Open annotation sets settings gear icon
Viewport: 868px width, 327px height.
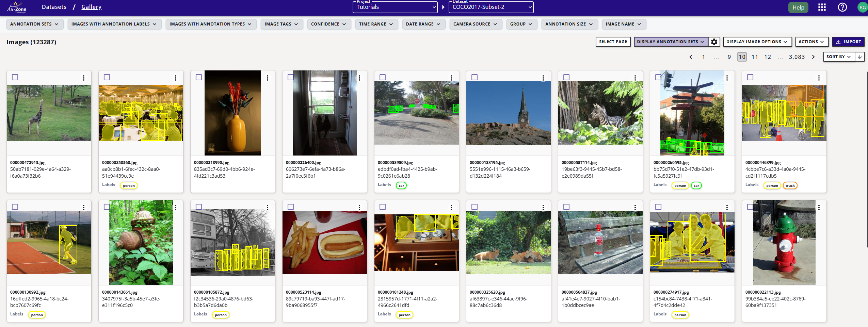pyautogui.click(x=714, y=42)
